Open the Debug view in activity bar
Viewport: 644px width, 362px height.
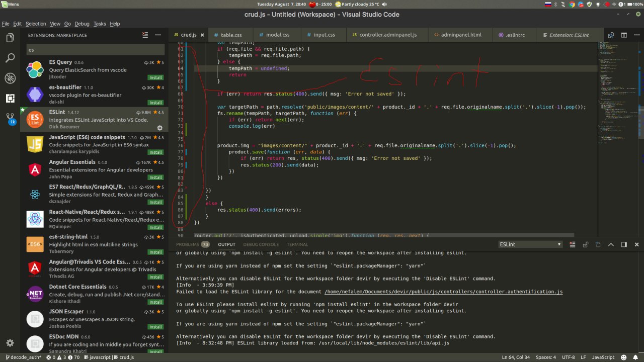pyautogui.click(x=10, y=78)
